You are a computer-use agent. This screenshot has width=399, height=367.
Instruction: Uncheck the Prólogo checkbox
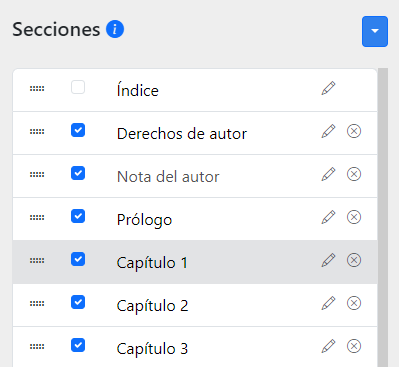[x=78, y=216]
